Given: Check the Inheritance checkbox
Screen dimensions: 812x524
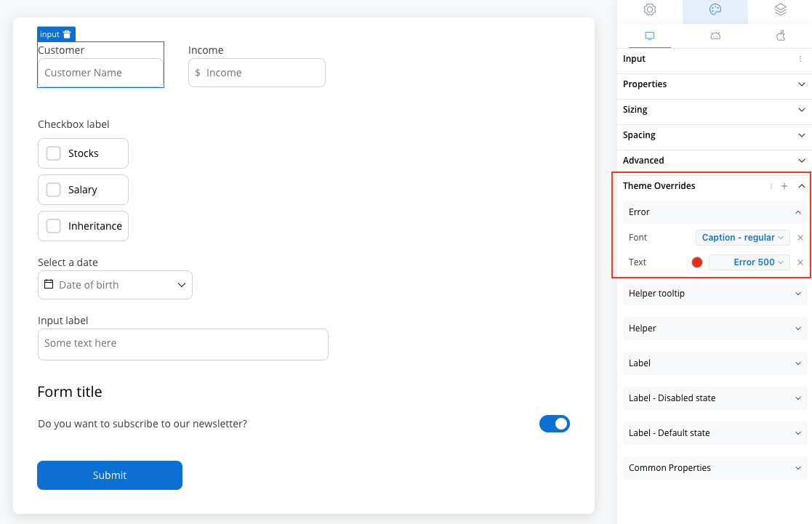Looking at the screenshot, I should (x=53, y=226).
